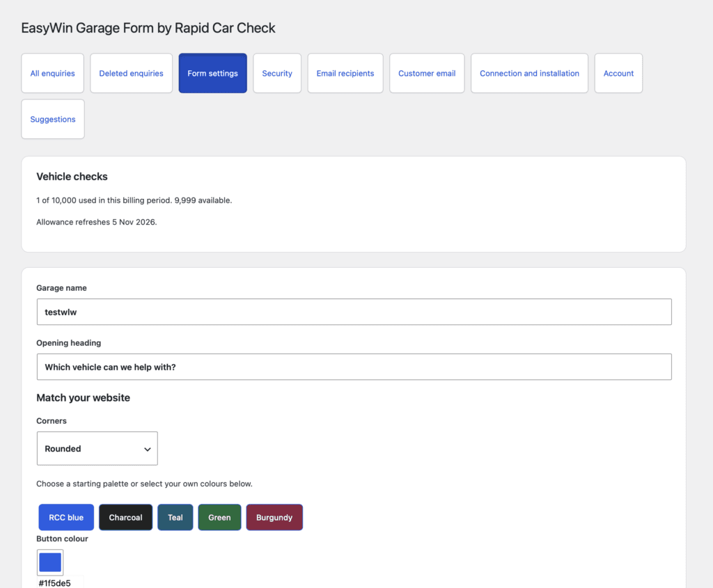
Task: Open the Button colour blue swatch picker
Action: 50,562
